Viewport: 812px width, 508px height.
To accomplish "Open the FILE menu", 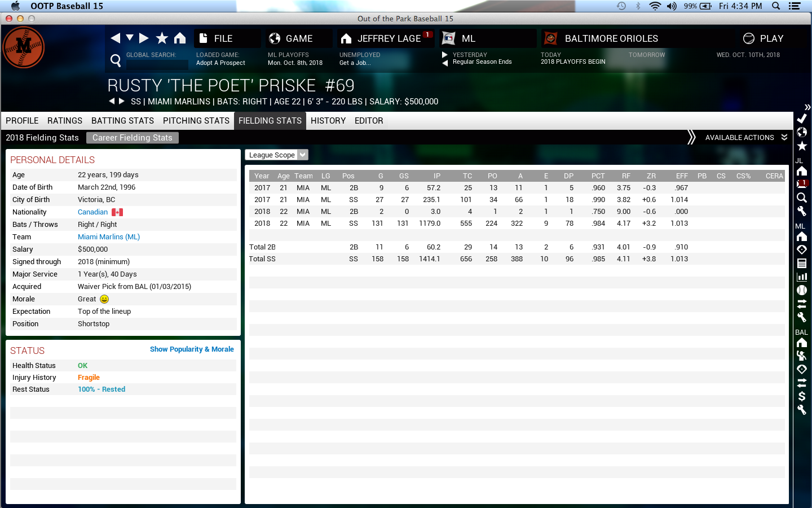I will (x=227, y=38).
